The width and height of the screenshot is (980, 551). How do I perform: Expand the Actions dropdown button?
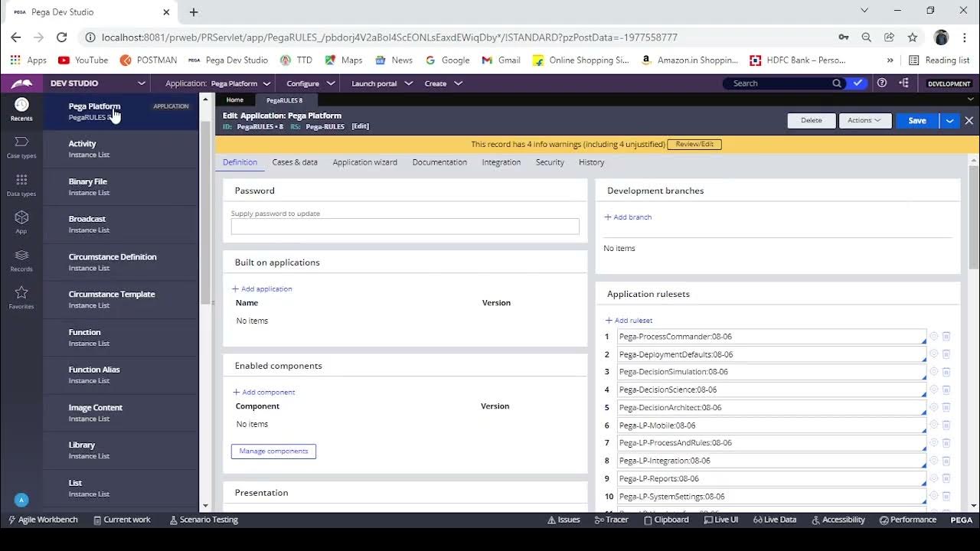(864, 120)
